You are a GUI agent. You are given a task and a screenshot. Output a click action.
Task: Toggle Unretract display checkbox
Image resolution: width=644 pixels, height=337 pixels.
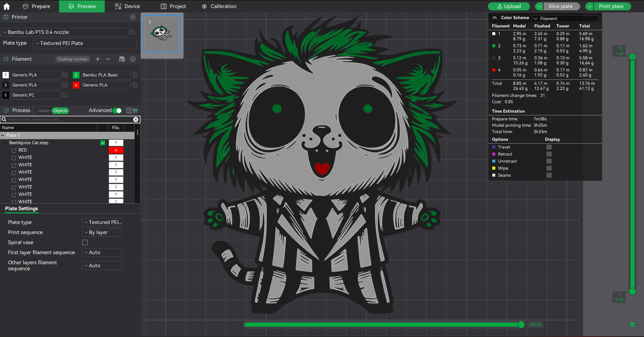tap(549, 161)
